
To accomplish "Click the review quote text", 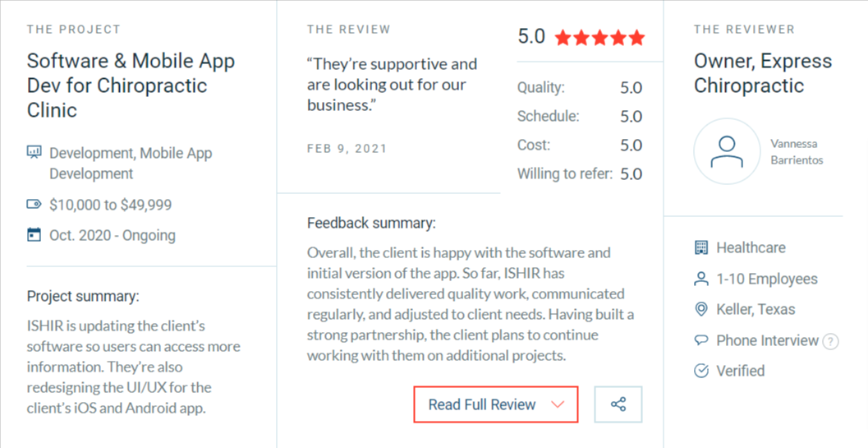I will (x=392, y=85).
